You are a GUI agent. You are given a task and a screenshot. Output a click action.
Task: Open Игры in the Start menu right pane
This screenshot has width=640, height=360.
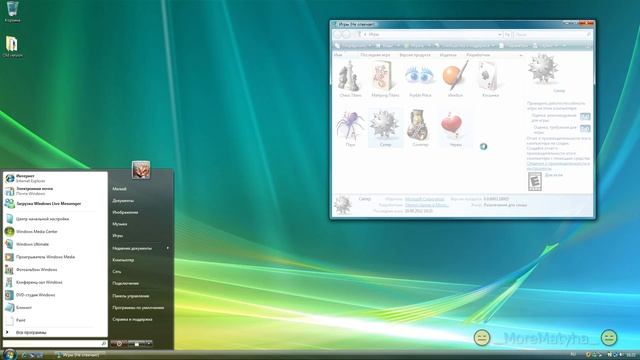click(x=118, y=236)
